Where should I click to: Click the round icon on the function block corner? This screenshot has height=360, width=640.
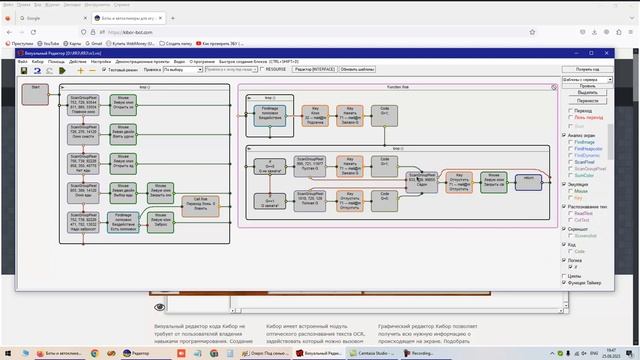coord(554,87)
